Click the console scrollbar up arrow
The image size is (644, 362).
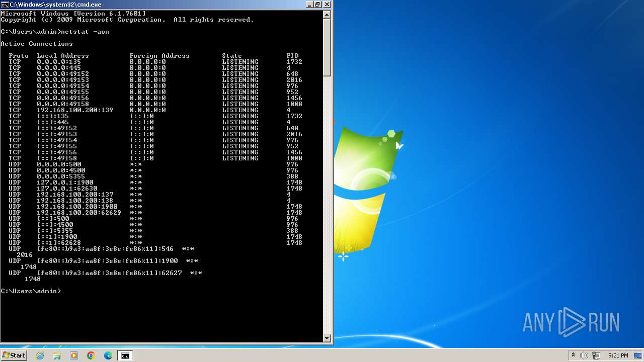(x=327, y=15)
